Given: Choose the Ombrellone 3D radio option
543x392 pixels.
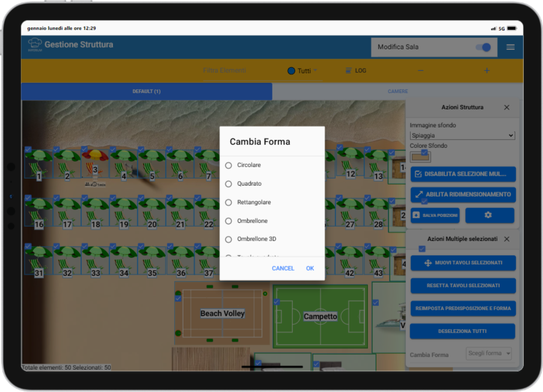Looking at the screenshot, I should pos(229,239).
